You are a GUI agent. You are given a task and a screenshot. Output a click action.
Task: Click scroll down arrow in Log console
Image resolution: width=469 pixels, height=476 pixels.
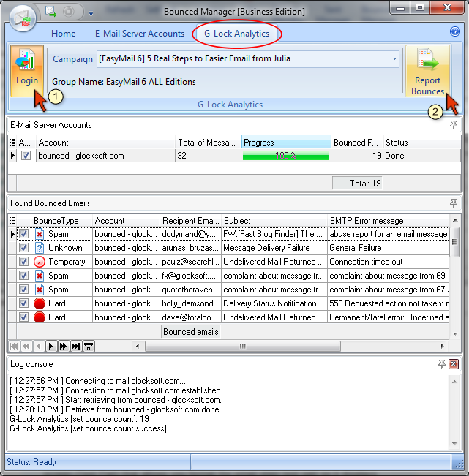454,444
